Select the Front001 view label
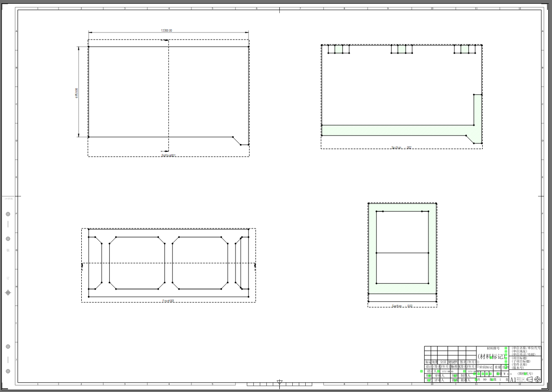The width and height of the screenshot is (552, 392). (x=168, y=301)
